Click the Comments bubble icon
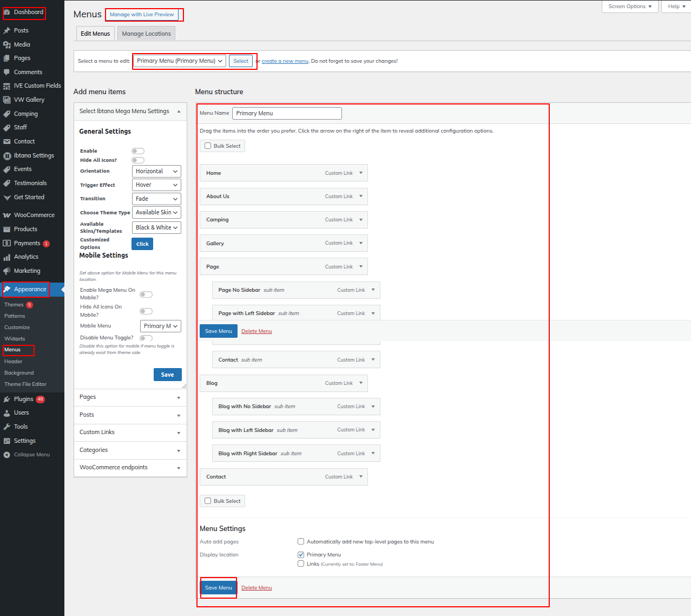Viewport: 691px width, 616px height. [x=6, y=73]
